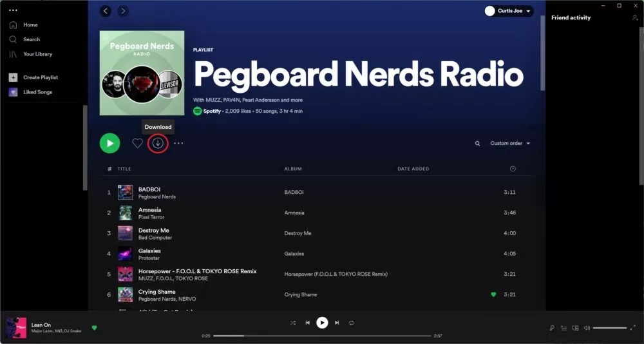Unlike Crying Shame via its green heart
This screenshot has height=344, width=644.
(493, 294)
